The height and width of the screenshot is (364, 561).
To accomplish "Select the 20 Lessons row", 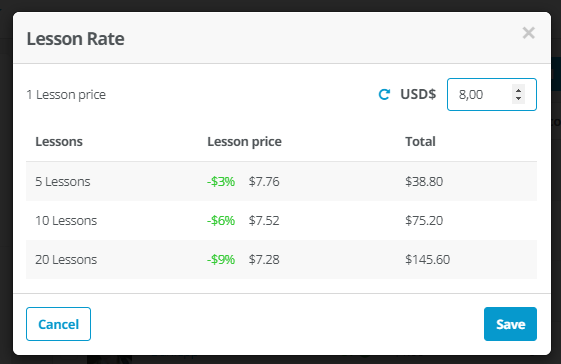I will 281,259.
